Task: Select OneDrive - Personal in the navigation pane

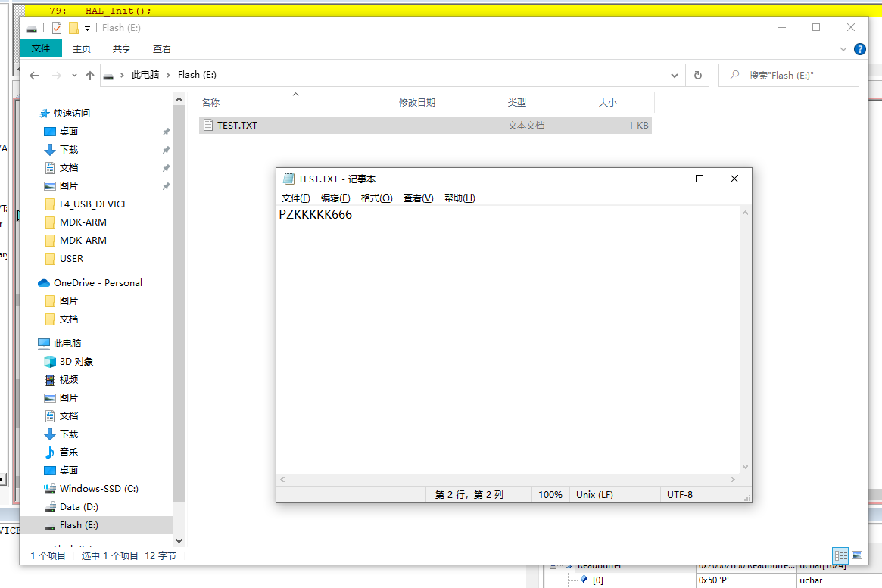Action: pyautogui.click(x=98, y=283)
